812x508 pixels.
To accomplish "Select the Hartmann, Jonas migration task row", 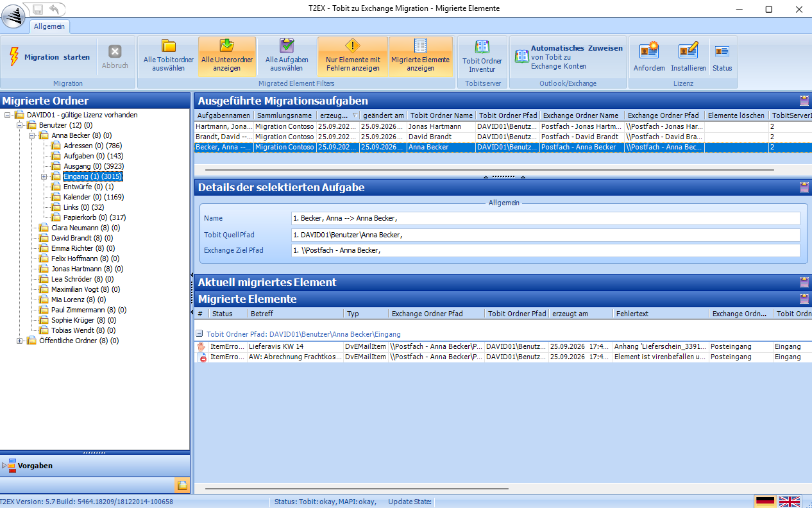I will pyautogui.click(x=503, y=127).
